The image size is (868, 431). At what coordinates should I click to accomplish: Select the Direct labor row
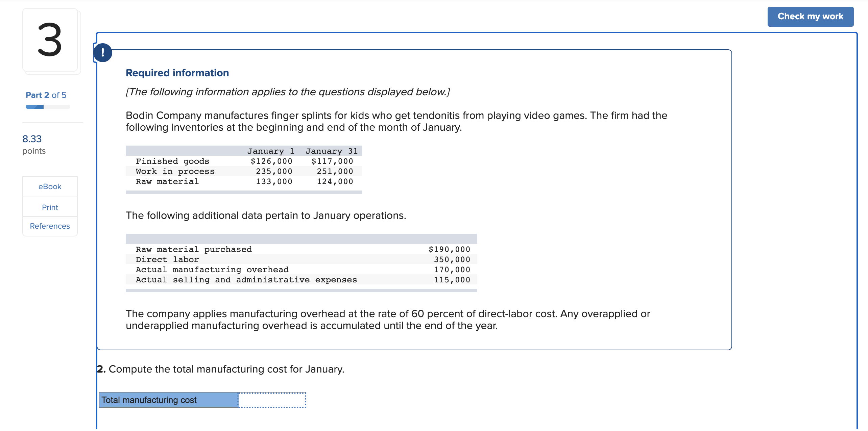tap(302, 259)
